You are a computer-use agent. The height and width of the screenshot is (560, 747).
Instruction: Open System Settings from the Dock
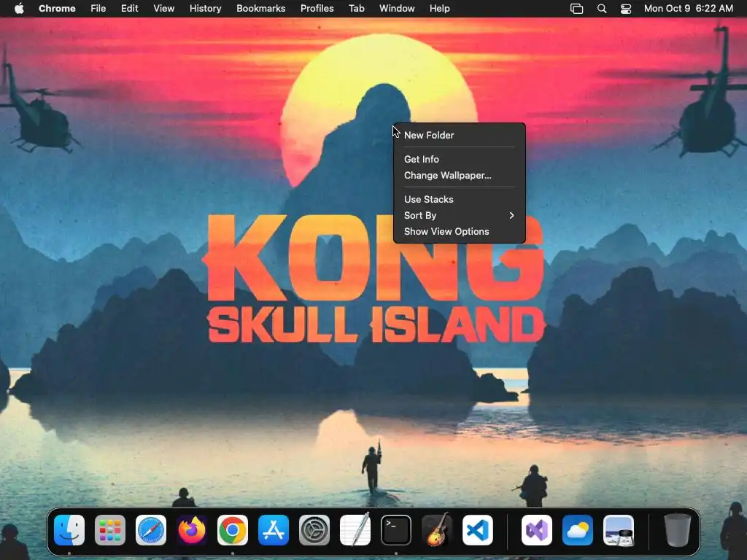(x=314, y=530)
